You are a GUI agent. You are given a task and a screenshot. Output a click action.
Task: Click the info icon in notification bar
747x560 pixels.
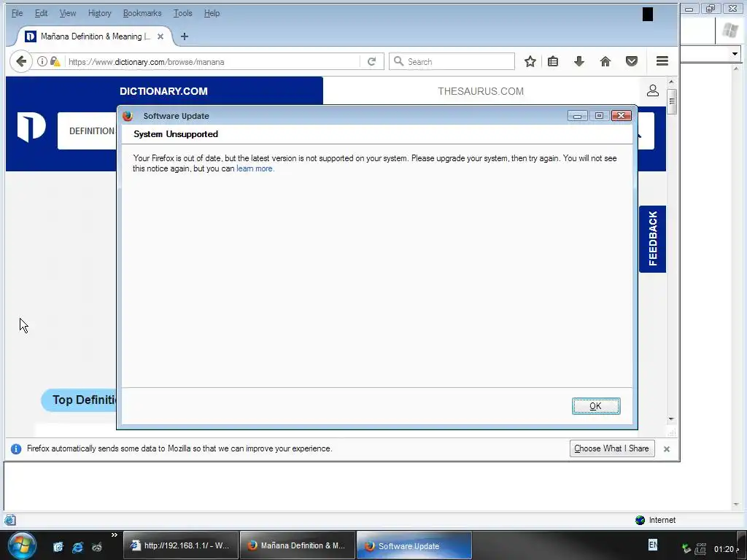point(16,448)
